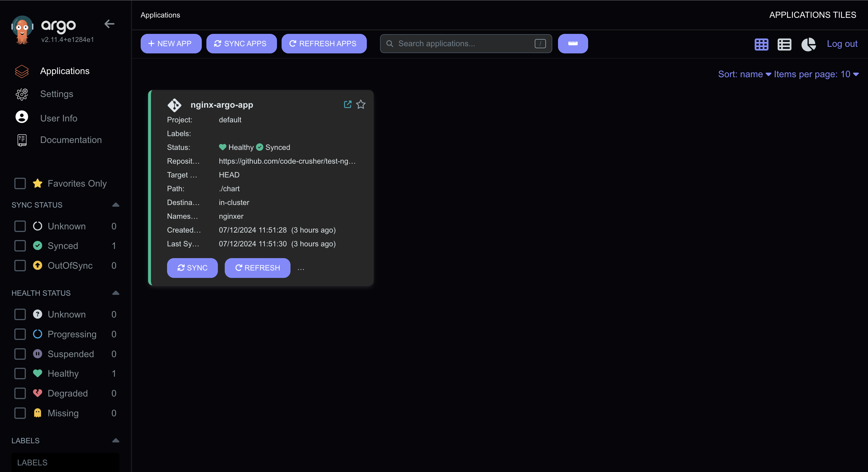Click the Applications grid view icon

(762, 44)
